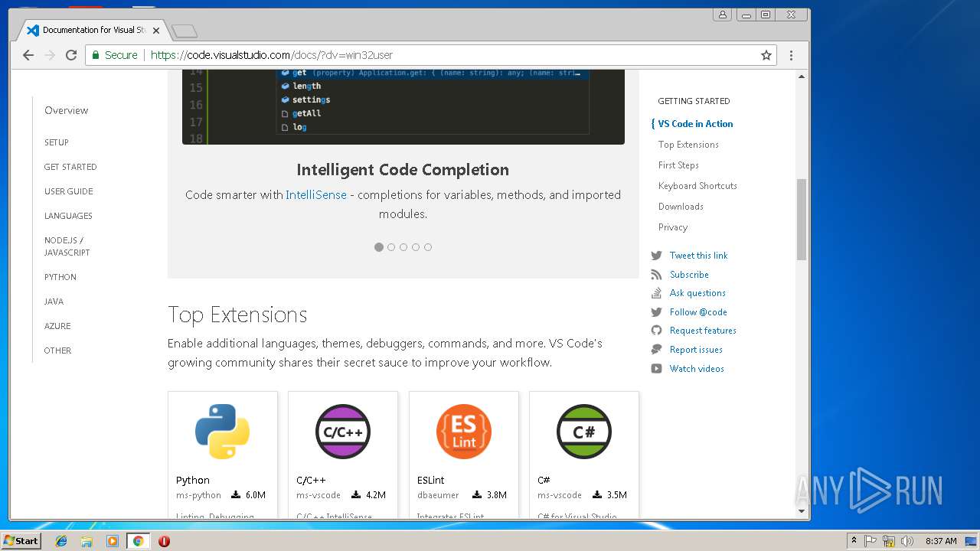Click the Chrome profile person icon
Image resolution: width=980 pixels, height=551 pixels.
click(722, 15)
